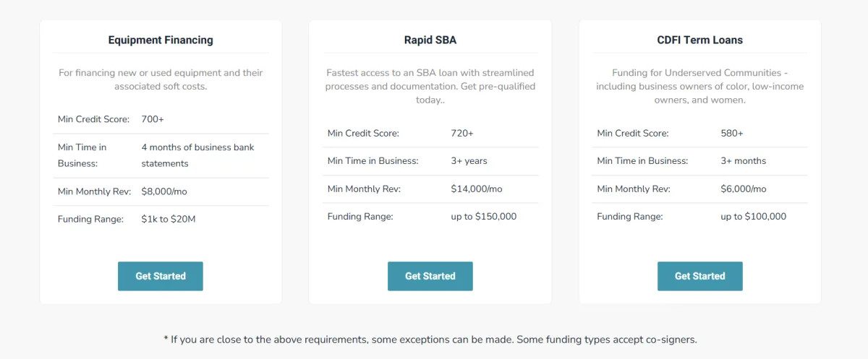Click the up to $100,000 funding range

753,216
